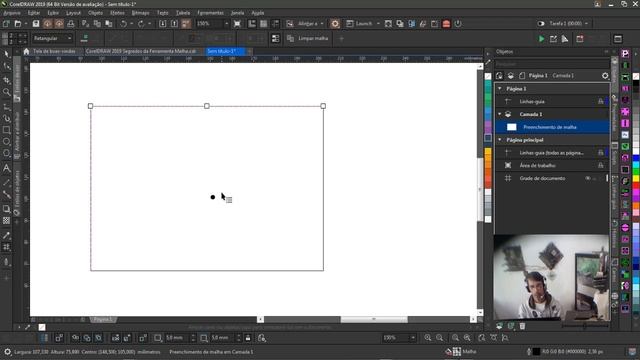
Task: Toggle show rulers icon in toolbar
Action: coord(252,24)
